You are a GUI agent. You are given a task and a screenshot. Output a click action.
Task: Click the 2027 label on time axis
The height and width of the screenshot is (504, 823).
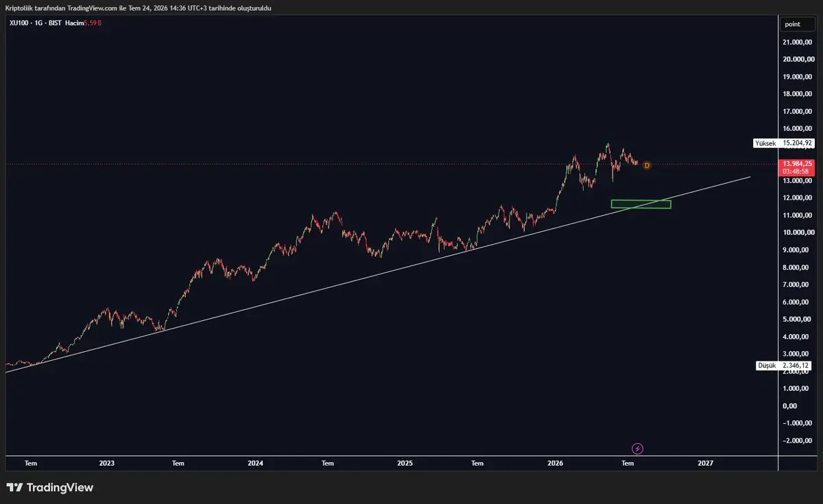(x=705, y=464)
